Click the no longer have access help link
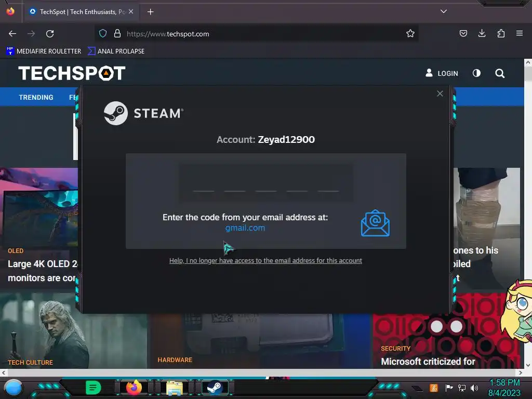 [265, 261]
